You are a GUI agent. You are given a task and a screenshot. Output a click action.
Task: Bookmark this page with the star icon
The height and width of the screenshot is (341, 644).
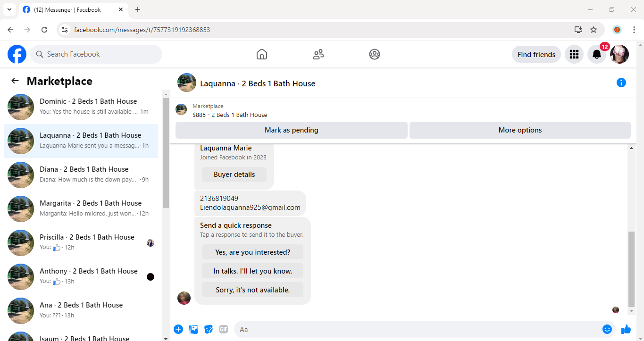pos(594,30)
